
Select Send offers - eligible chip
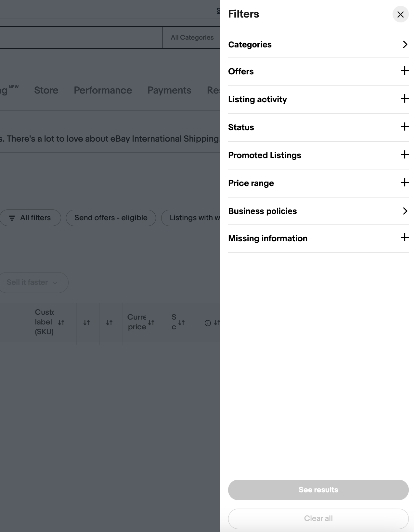click(x=111, y=218)
